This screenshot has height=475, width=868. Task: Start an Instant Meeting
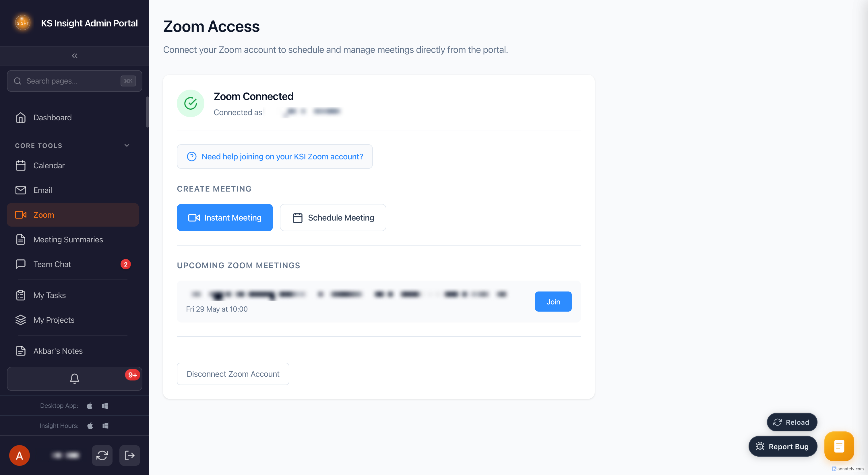pos(225,217)
